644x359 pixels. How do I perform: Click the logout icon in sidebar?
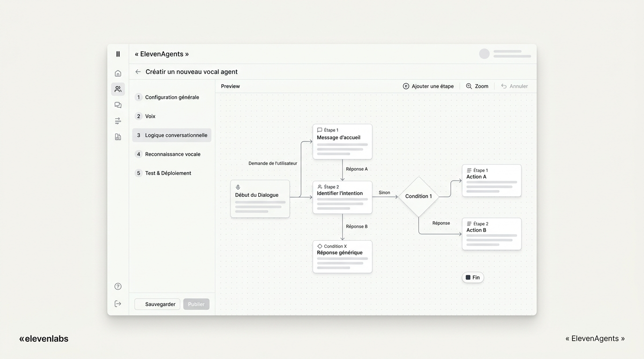(x=118, y=304)
